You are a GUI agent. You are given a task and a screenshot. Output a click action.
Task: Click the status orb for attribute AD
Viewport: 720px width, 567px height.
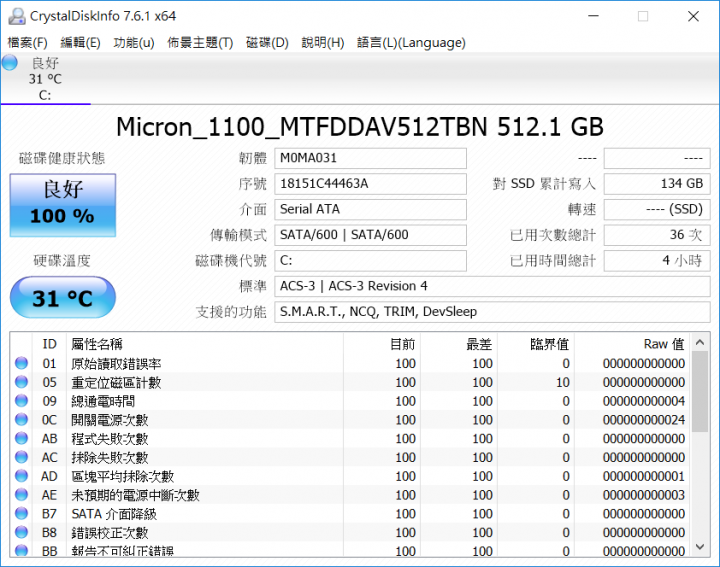click(x=22, y=476)
